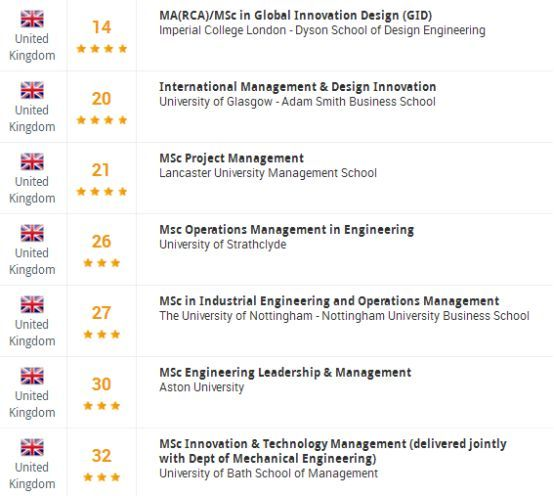Open MSc Project Management program
The width and height of the screenshot is (554, 496).
coord(231,158)
